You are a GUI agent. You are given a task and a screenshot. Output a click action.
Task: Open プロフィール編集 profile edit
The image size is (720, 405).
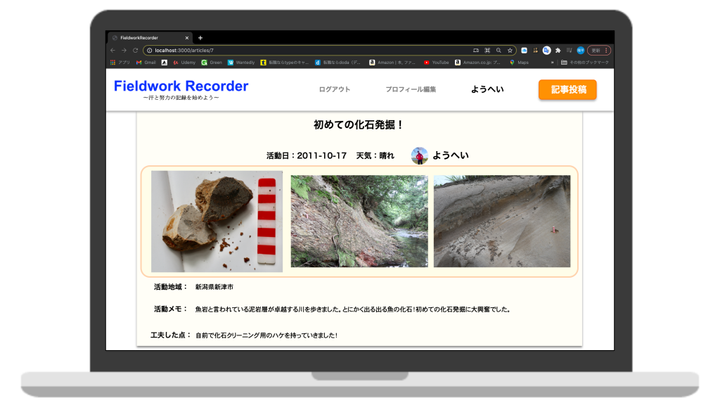411,90
